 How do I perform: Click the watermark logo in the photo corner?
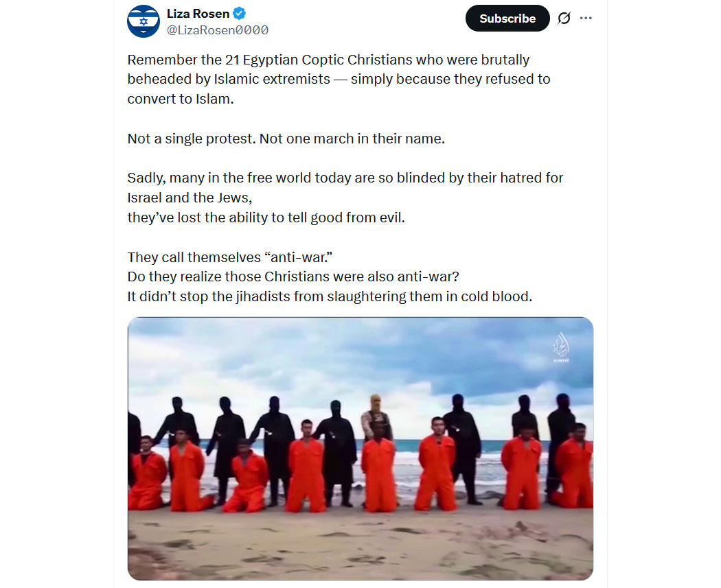561,348
